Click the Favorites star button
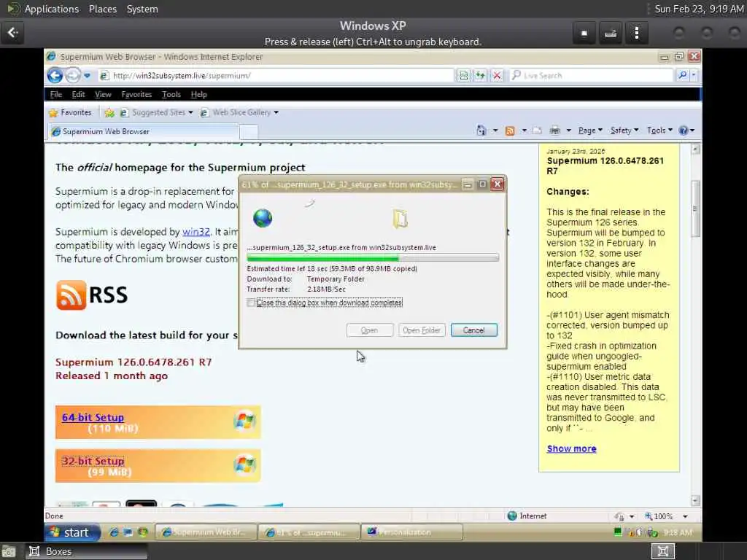Viewport: 747px width, 560px height. click(70, 112)
